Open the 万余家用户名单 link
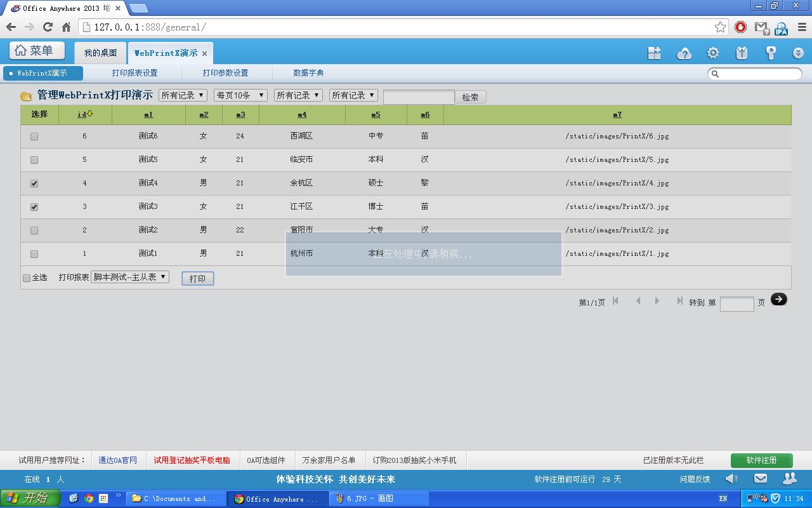Screen dimensions: 812x508 pos(329,460)
